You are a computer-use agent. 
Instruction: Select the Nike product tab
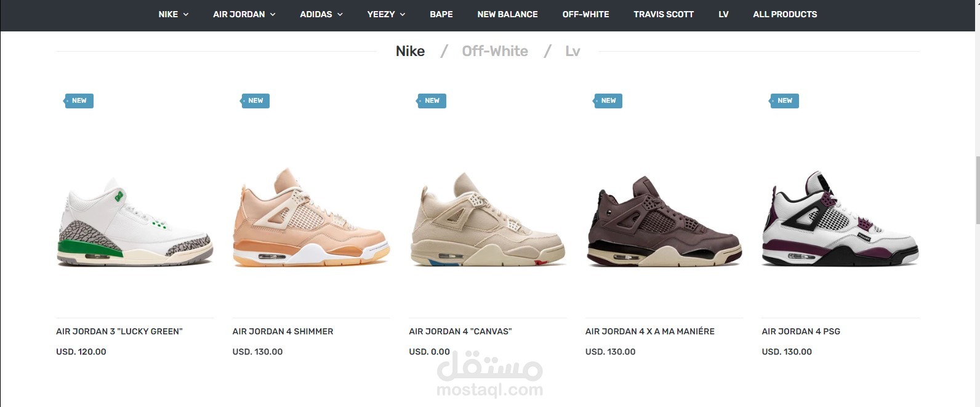click(x=410, y=51)
